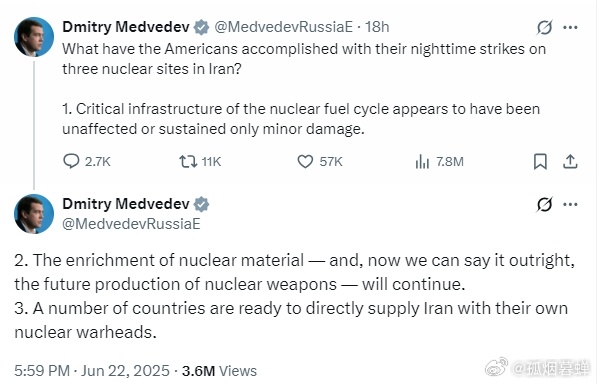Open more options menu on second tweet
The image size is (597, 384).
(x=570, y=204)
